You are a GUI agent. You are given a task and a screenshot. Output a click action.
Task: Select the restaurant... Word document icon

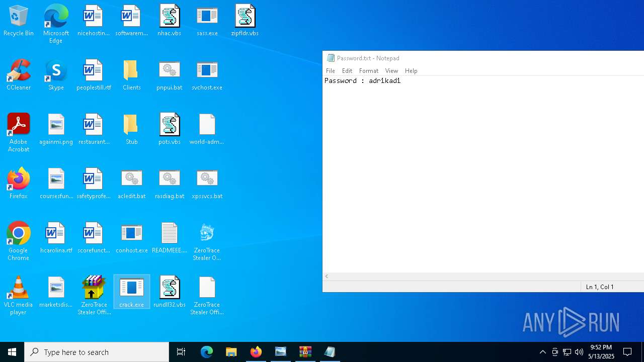coord(94,130)
